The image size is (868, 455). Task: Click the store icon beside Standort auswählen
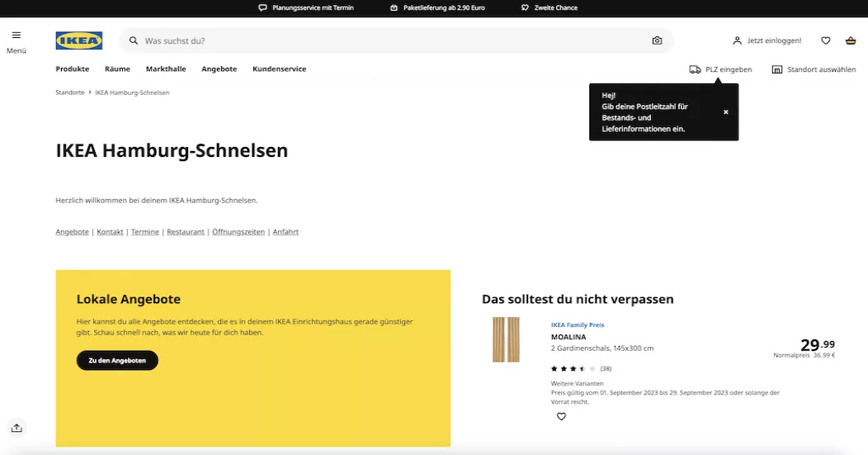coord(777,69)
